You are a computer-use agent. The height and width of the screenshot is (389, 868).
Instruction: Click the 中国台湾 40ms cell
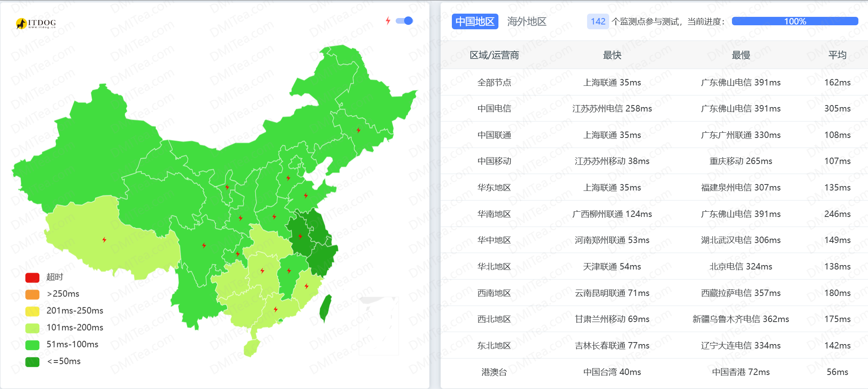coord(612,372)
